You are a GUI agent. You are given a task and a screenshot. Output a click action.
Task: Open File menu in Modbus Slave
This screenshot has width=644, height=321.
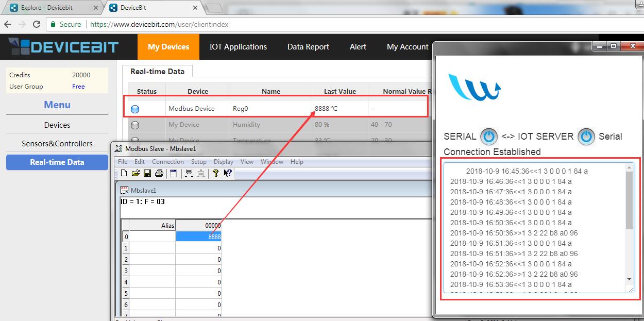click(x=123, y=162)
